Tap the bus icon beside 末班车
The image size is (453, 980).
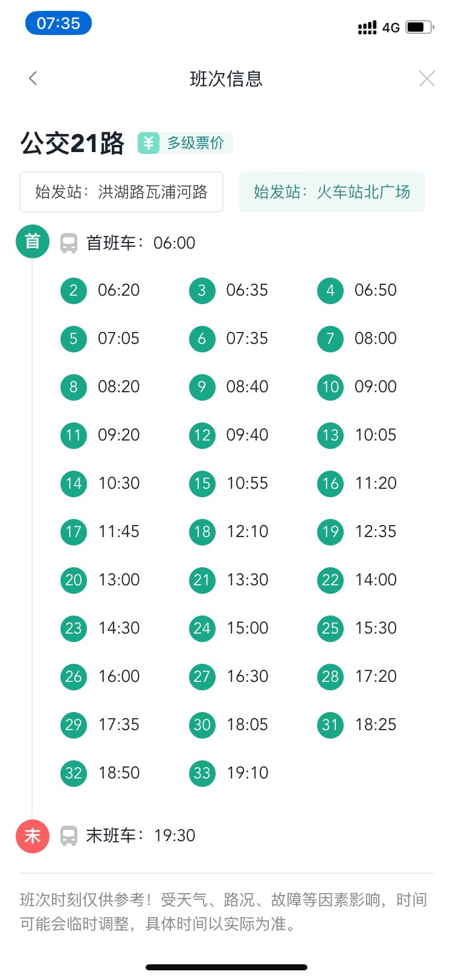(x=69, y=836)
